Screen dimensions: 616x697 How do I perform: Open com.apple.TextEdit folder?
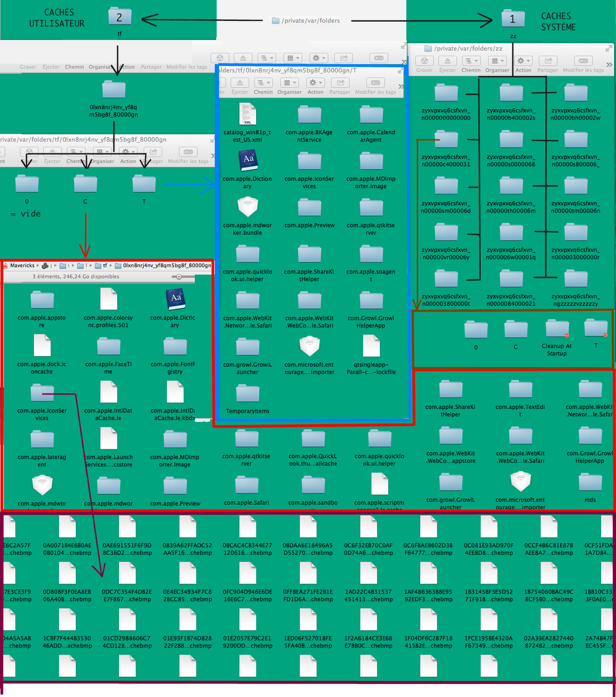[x=520, y=389]
